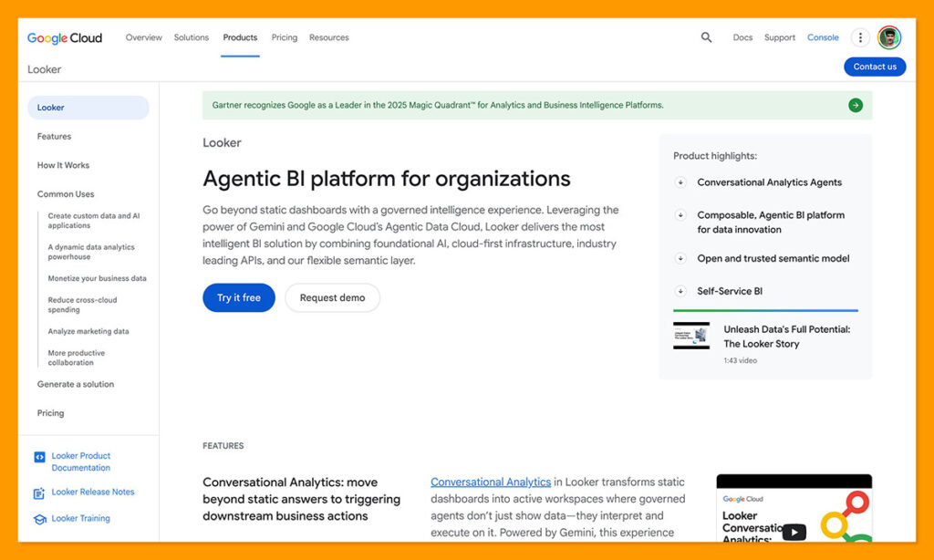Open the Pricing item in top navigation
Screen dimensions: 934x560
coord(285,37)
